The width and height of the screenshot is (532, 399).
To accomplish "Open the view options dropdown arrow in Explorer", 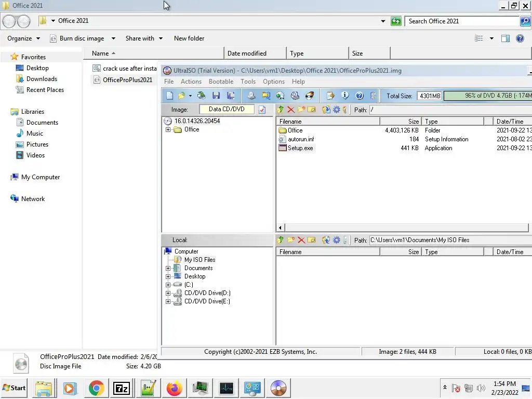I will [x=491, y=38].
